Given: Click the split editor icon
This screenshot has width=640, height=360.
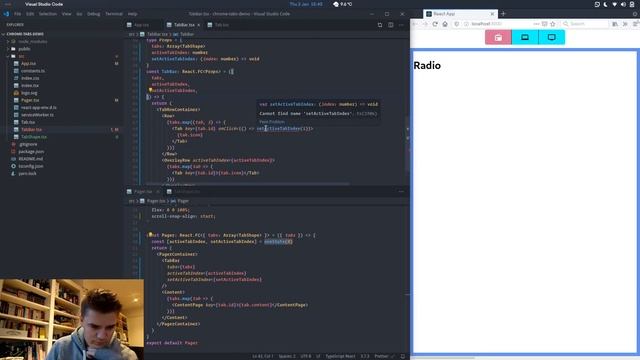Looking at the screenshot, I should pos(391,25).
